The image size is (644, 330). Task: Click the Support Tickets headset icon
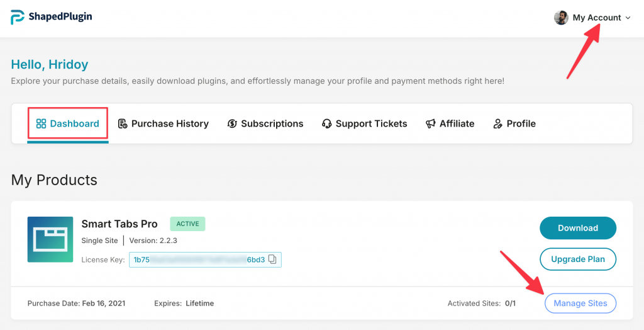tap(326, 123)
